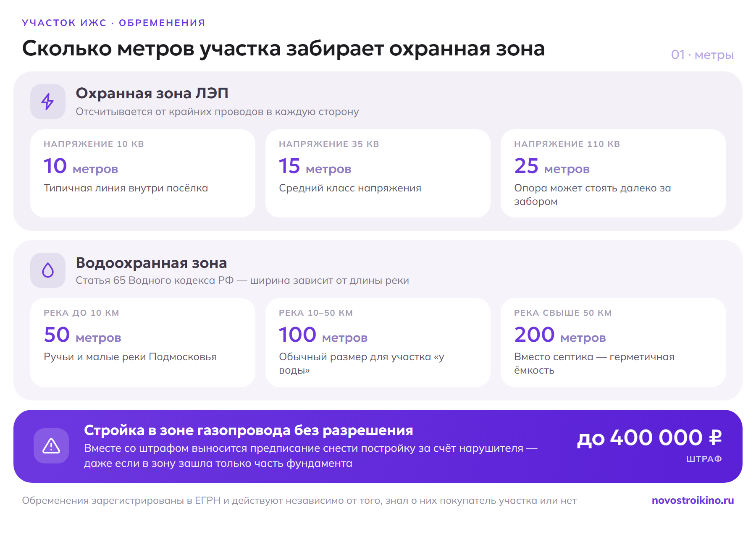Click the '100 метров' river value
Image resolution: width=756 pixels, height=534 pixels.
click(323, 335)
